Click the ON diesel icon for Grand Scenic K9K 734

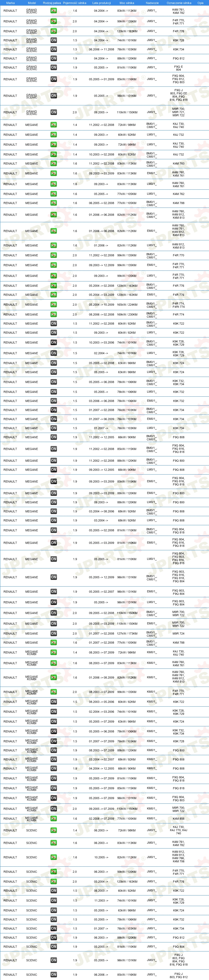coord(54,49)
